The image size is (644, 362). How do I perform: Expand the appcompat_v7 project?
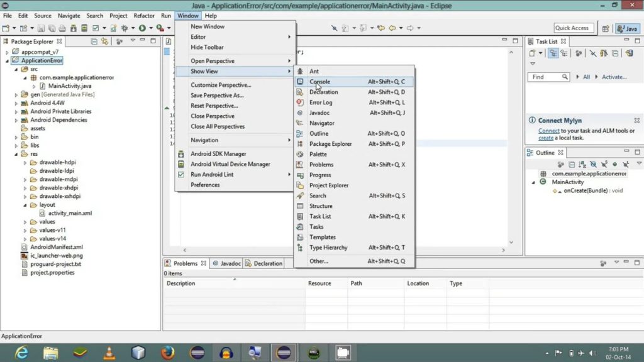[7, 52]
